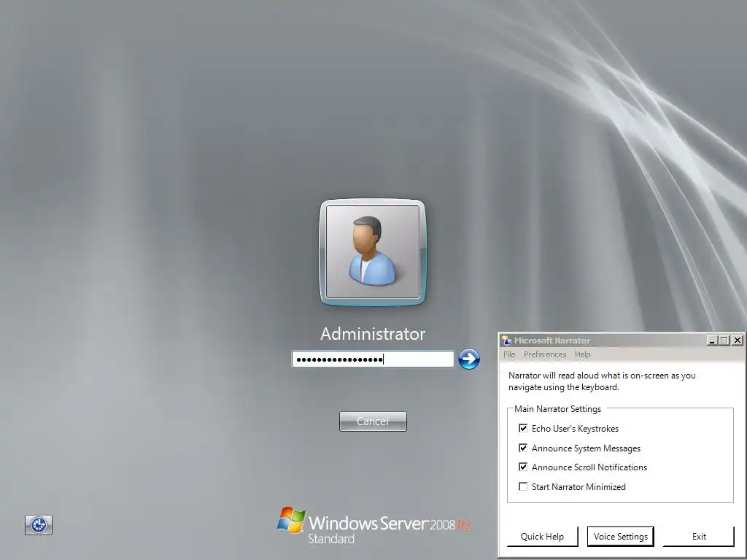Maximize the Microsoft Narrator window
This screenshot has width=747, height=560.
coord(724,341)
